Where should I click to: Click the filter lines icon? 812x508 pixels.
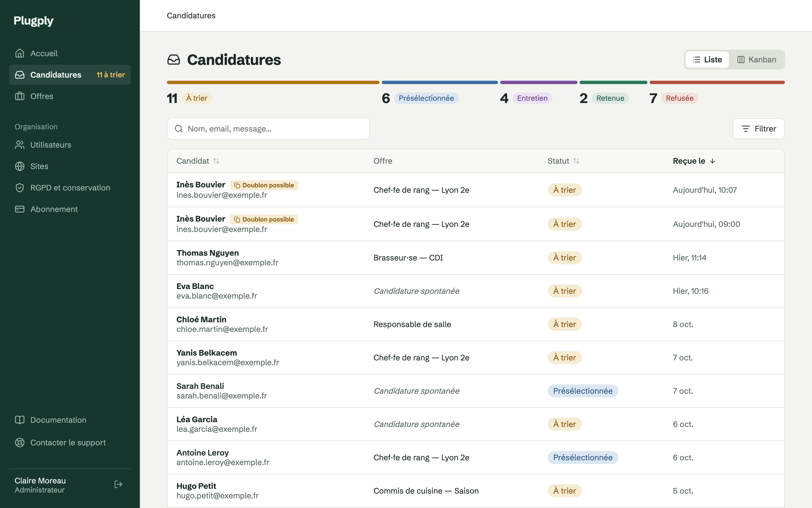[x=745, y=129]
